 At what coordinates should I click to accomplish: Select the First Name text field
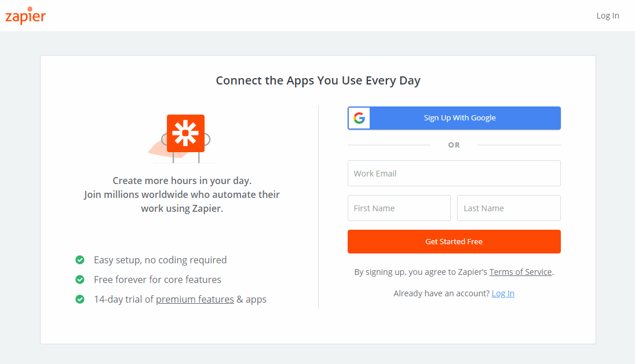point(399,208)
